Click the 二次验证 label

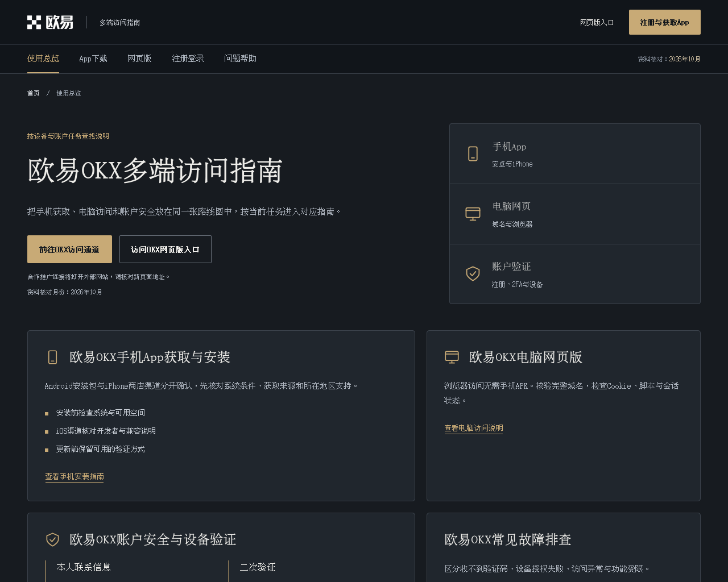[258, 567]
